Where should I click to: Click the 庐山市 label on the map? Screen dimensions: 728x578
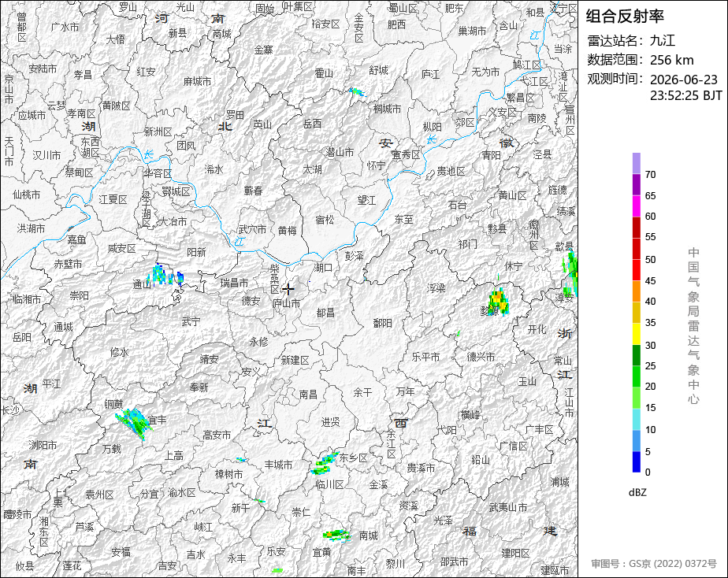click(x=286, y=303)
